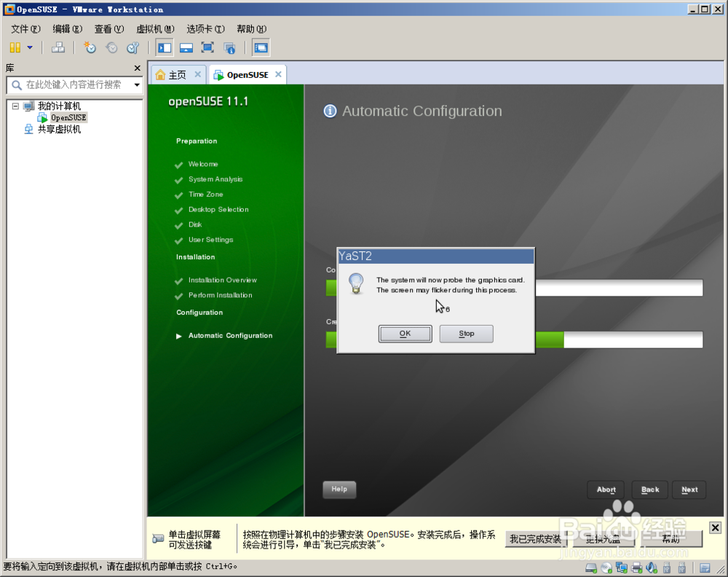Click the User Settings step
Image resolution: width=728 pixels, height=577 pixels.
(211, 240)
